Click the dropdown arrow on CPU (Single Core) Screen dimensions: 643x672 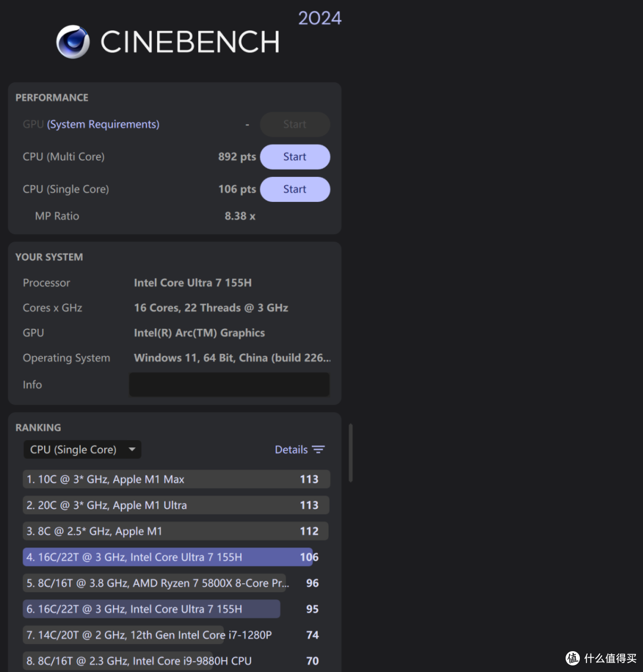[132, 450]
